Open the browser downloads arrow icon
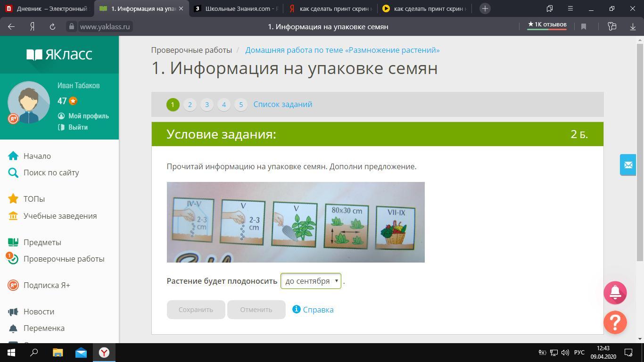 click(x=633, y=26)
